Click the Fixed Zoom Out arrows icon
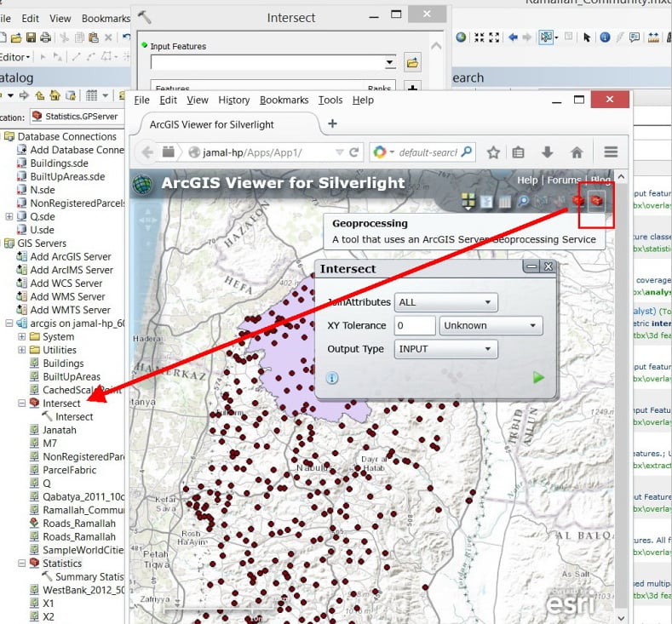This screenshot has height=624, width=672. point(494,37)
